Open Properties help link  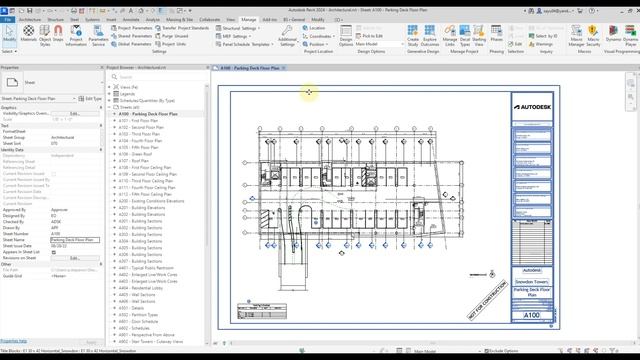tap(13, 341)
